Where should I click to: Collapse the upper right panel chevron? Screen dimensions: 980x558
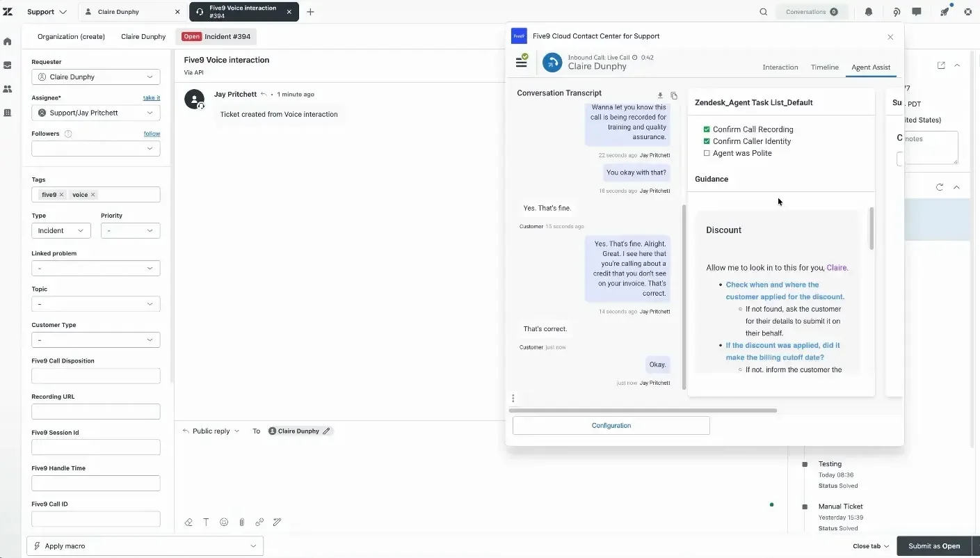[x=957, y=65]
